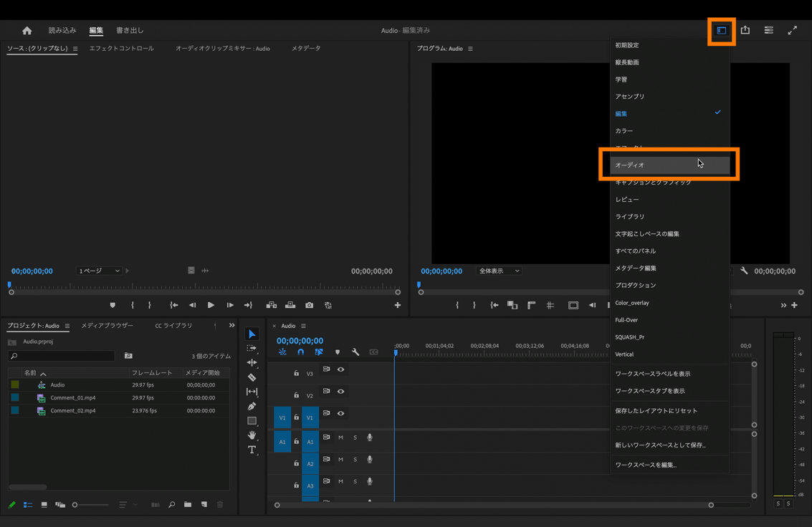
Task: Open Audio timeline panel menu
Action: [303, 326]
